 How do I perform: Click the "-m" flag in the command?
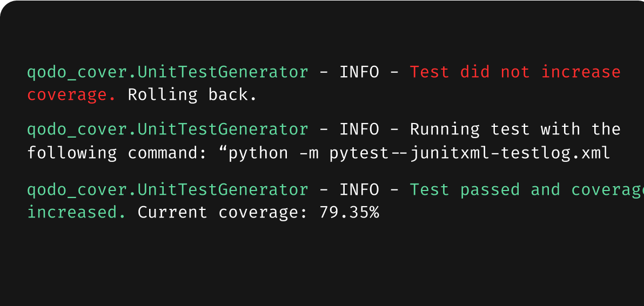[310, 153]
